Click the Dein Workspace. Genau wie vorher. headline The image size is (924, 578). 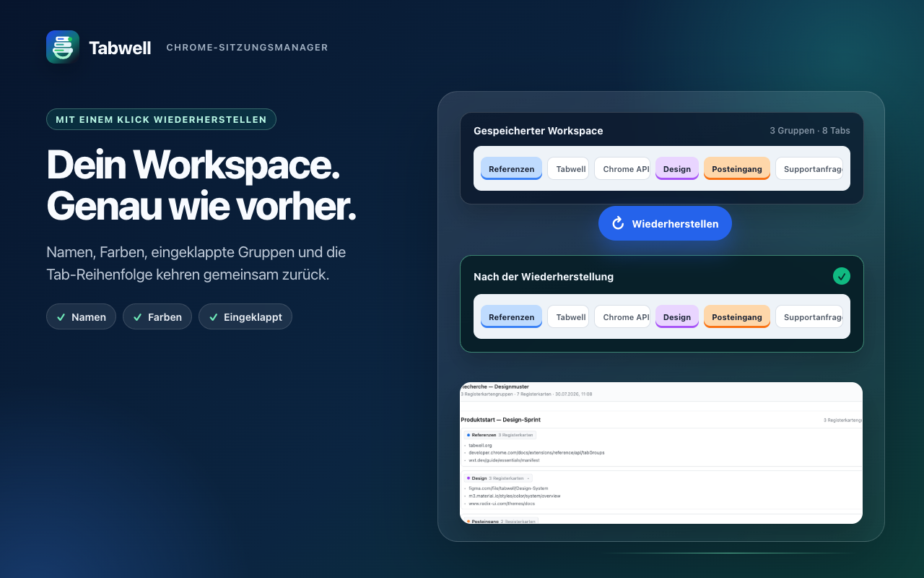click(x=201, y=185)
